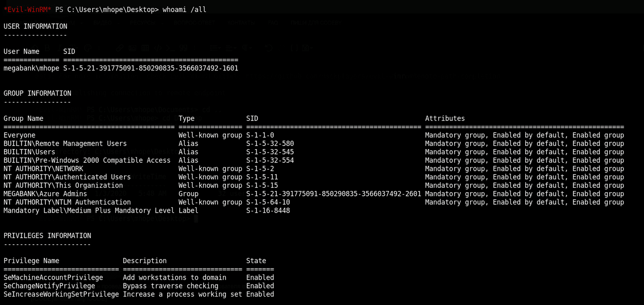Select the 'PRIVILEGES INFORMATION' heading
Image resolution: width=644 pixels, height=305 pixels.
(x=47, y=236)
